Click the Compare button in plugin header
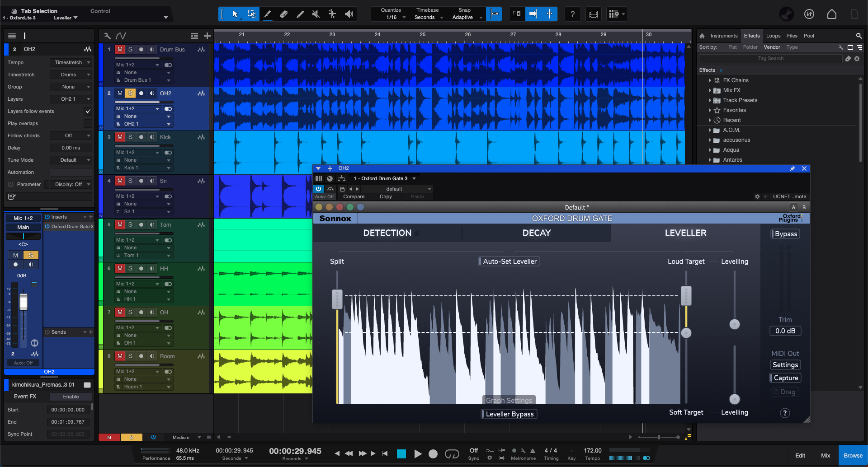Image resolution: width=868 pixels, height=467 pixels. (354, 196)
